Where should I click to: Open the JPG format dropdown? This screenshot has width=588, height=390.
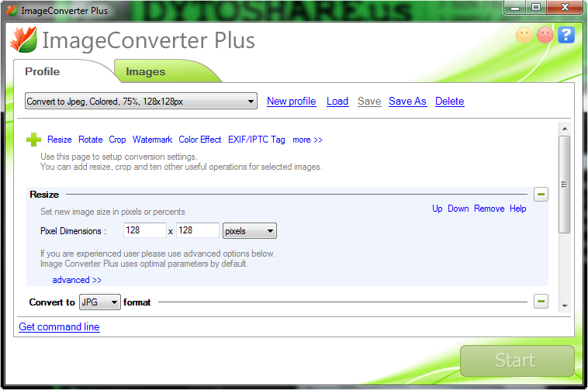[x=100, y=302]
